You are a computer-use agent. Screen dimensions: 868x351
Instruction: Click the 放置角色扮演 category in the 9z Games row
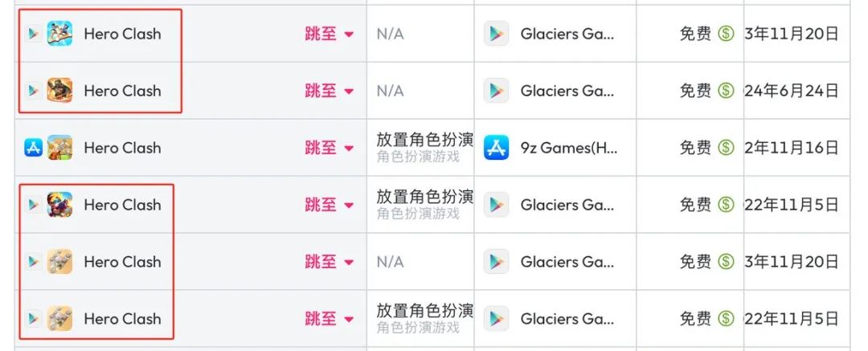tap(424, 140)
